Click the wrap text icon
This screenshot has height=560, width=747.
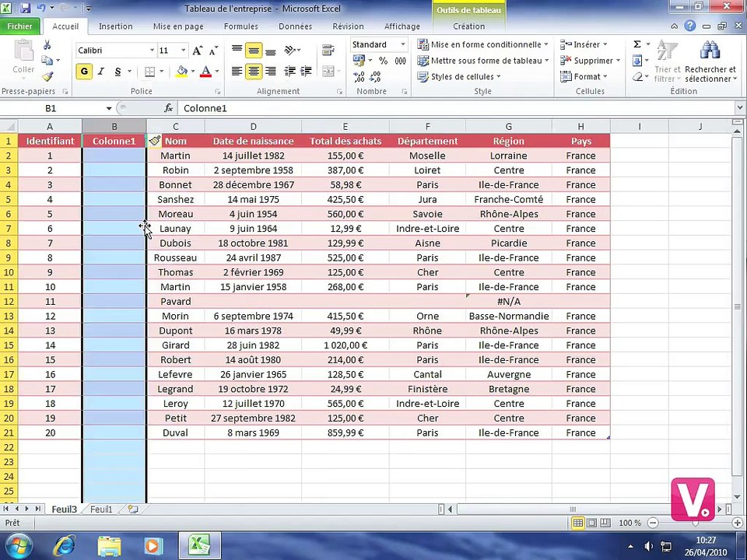(x=328, y=50)
